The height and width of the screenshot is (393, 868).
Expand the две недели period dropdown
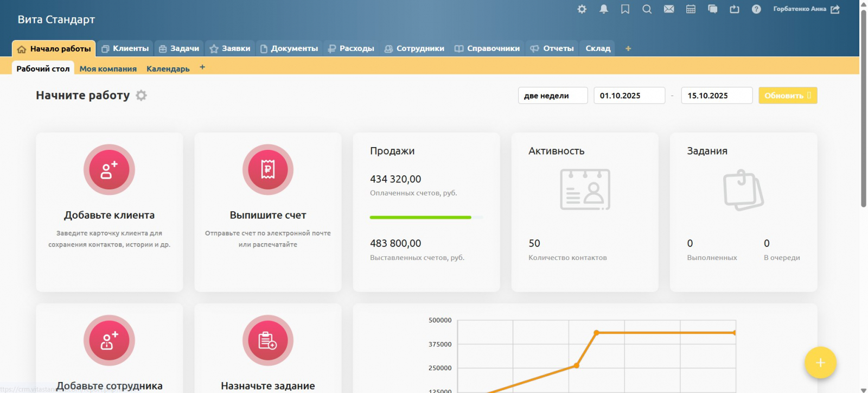[552, 96]
